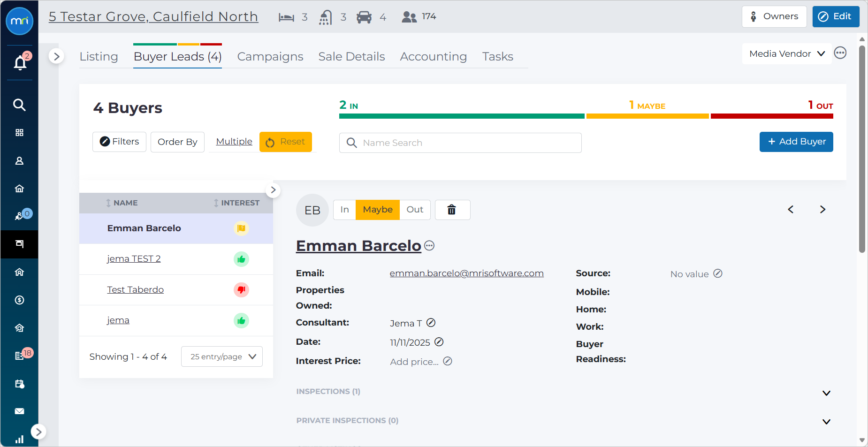Switch to the Campaigns tab
This screenshot has height=447, width=868.
tap(270, 57)
